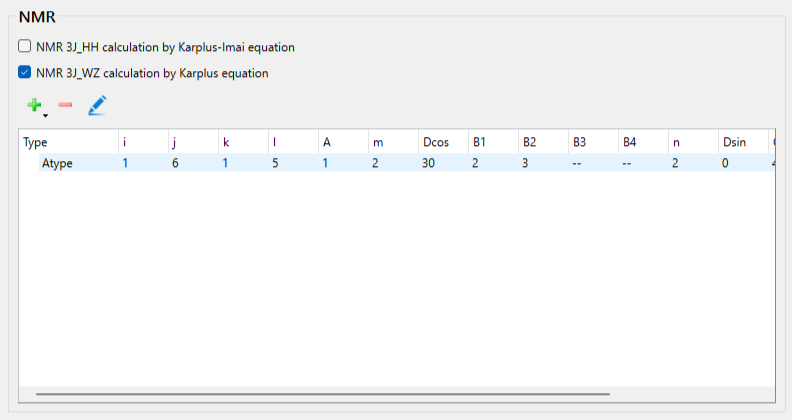Image resolution: width=792 pixels, height=420 pixels.
Task: Click the Dcos column header
Action: tap(434, 143)
